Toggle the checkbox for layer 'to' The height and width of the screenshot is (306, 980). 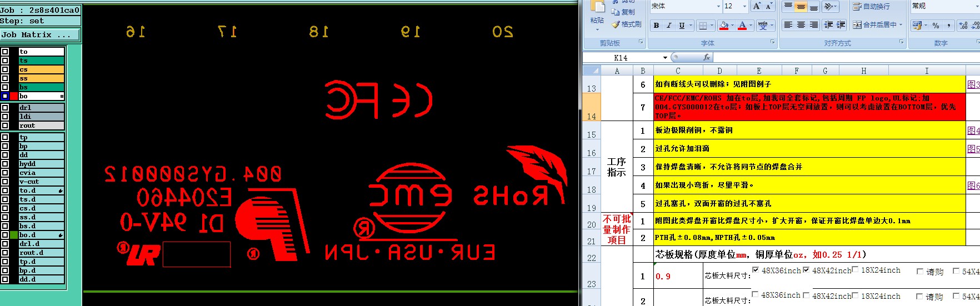(5, 52)
